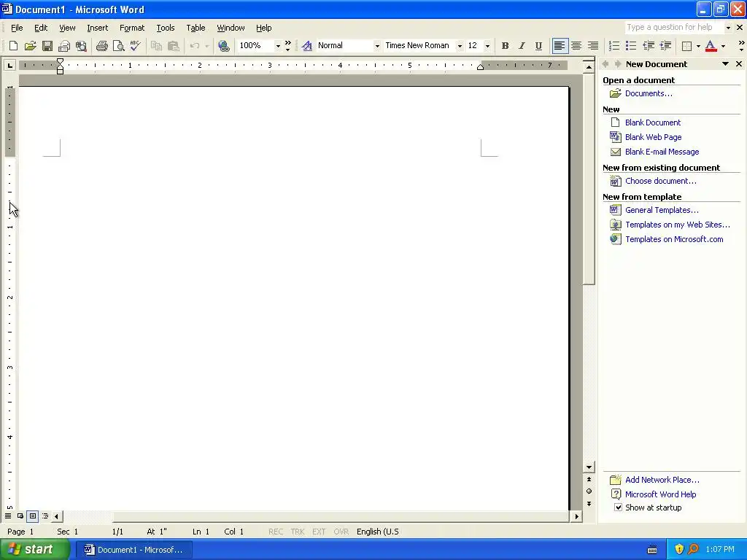747x560 pixels.
Task: Apply Outside Border with the border icon
Action: (686, 46)
